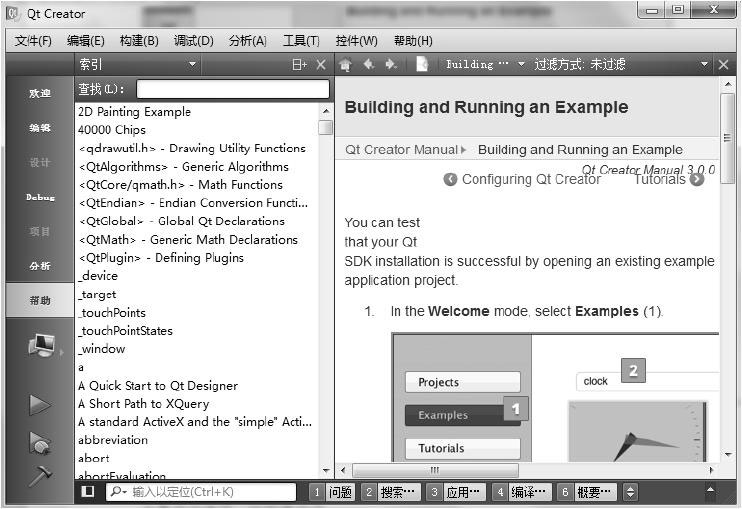The image size is (742, 509).
Task: Select A Short Path to XQuery entry
Action: [x=143, y=404]
